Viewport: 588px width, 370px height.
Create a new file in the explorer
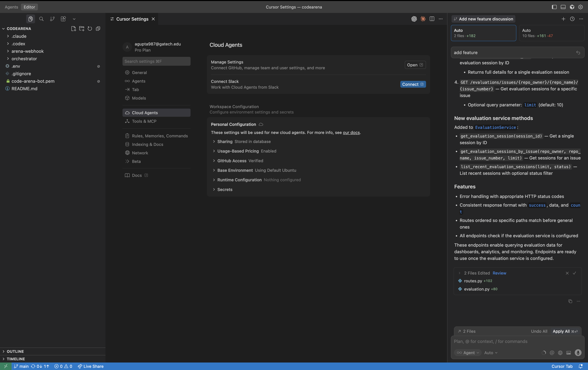point(74,29)
